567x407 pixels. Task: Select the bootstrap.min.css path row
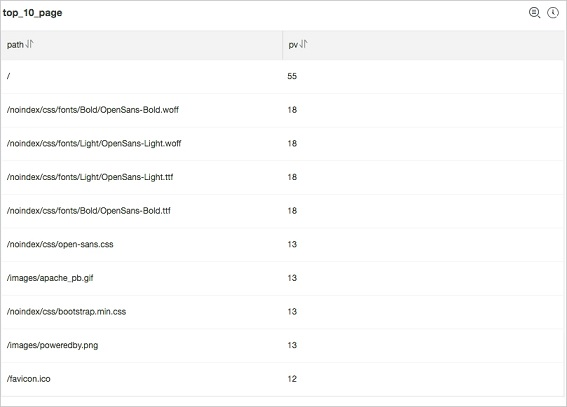pyautogui.click(x=283, y=312)
